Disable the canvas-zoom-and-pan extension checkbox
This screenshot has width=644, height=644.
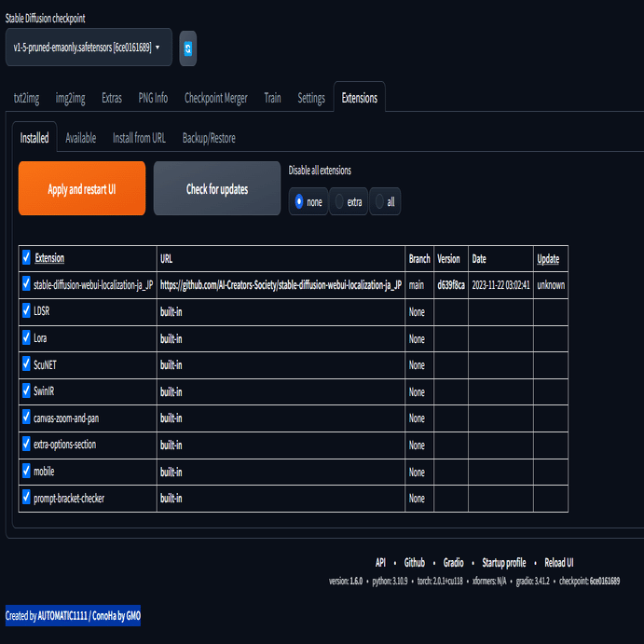pyautogui.click(x=26, y=417)
